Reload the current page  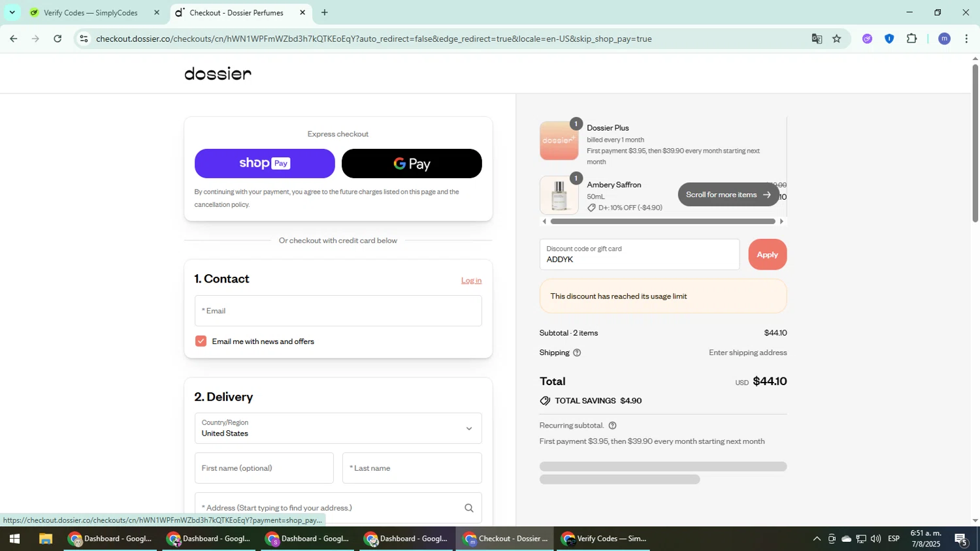point(57,39)
